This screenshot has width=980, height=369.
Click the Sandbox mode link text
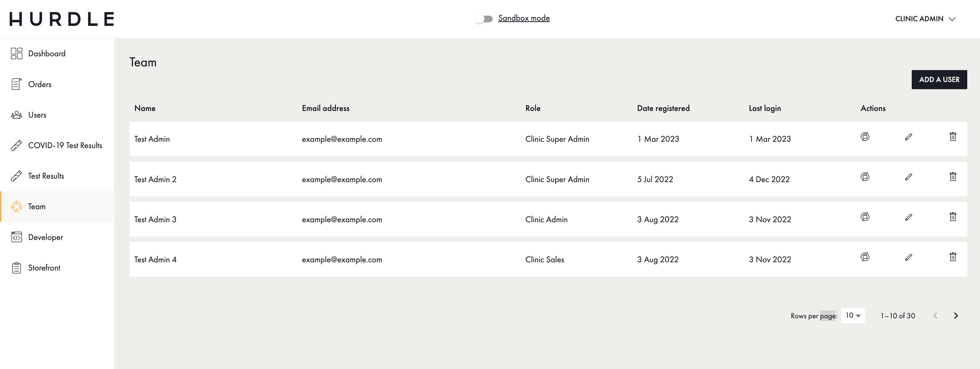[x=523, y=18]
